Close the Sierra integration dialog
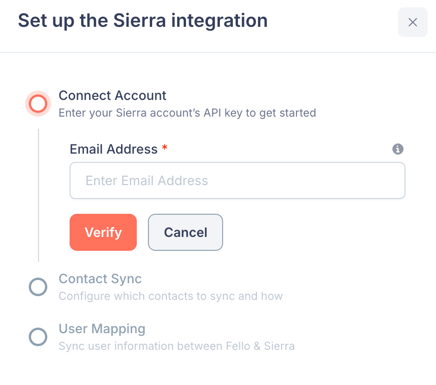Viewport: 436px width, 385px height. pyautogui.click(x=413, y=22)
